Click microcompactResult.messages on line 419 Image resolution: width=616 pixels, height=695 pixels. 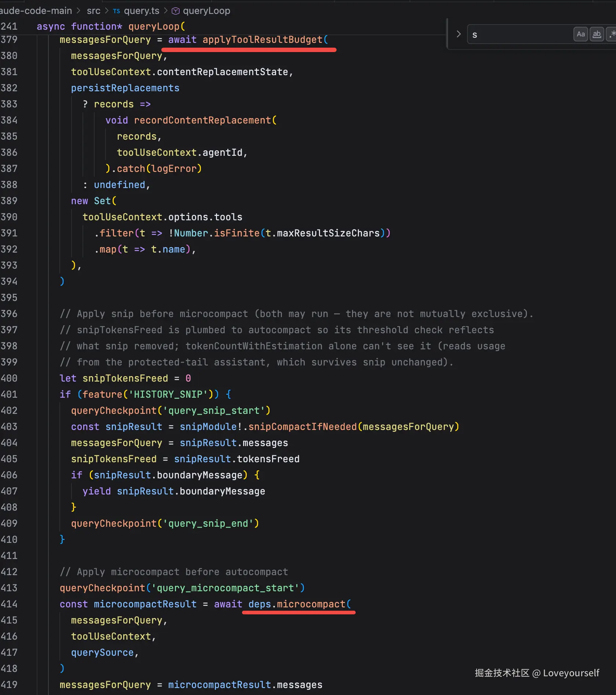point(245,685)
